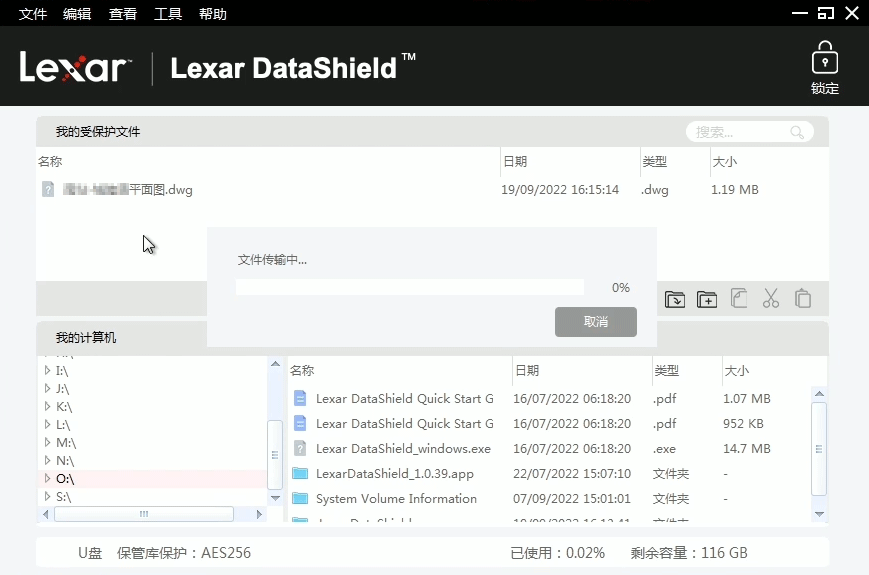This screenshot has width=869, height=575.
Task: Click the drive tree scroll-up arrow
Action: tap(275, 364)
